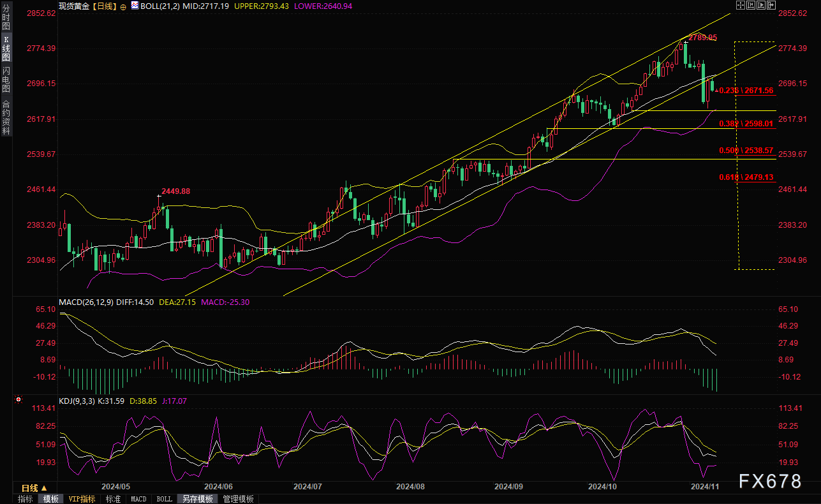The height and width of the screenshot is (504, 821).
Task: Open the VIP指标 tab
Action: point(82,499)
